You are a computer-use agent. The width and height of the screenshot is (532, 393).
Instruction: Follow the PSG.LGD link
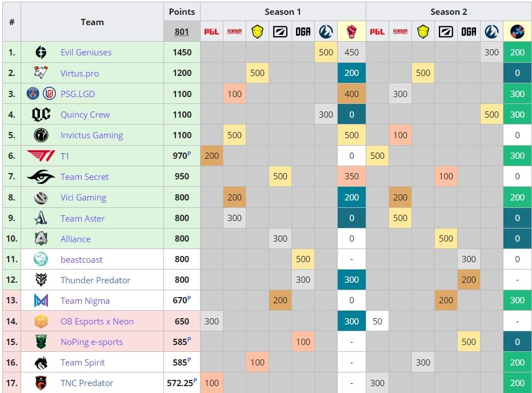point(78,94)
